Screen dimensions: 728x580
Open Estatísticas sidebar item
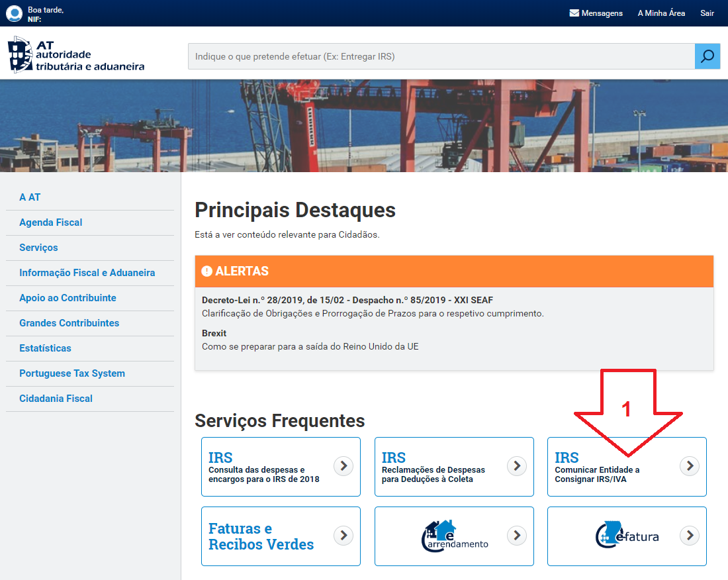click(45, 348)
